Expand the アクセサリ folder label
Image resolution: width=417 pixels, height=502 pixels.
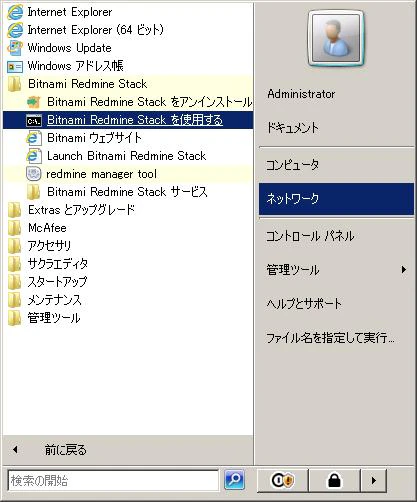coord(49,246)
